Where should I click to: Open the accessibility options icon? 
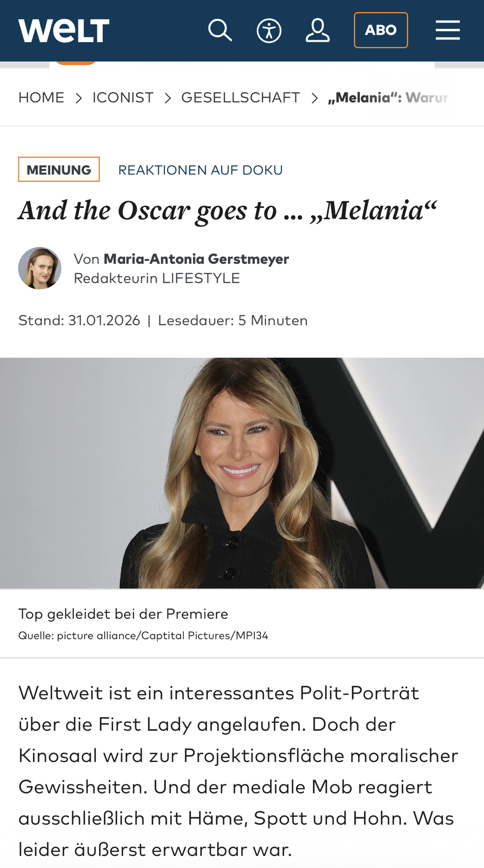point(269,31)
